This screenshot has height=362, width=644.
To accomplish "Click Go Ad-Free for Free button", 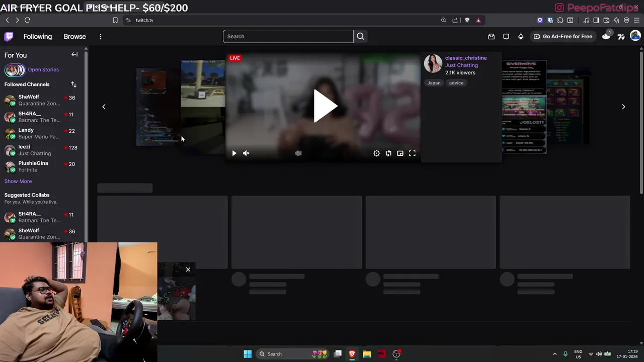I will tap(563, 36).
